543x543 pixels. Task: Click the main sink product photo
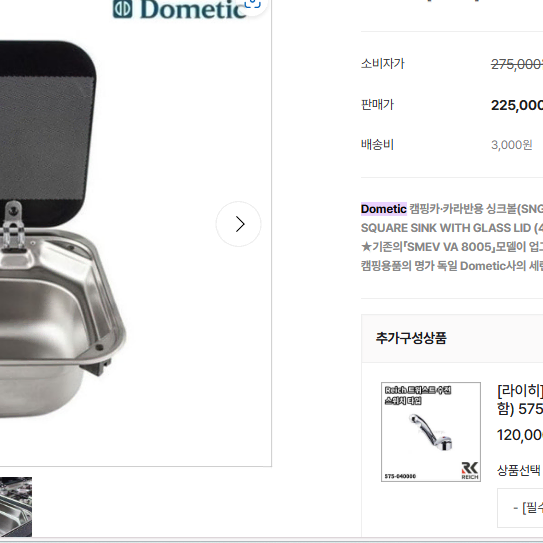coord(63,229)
